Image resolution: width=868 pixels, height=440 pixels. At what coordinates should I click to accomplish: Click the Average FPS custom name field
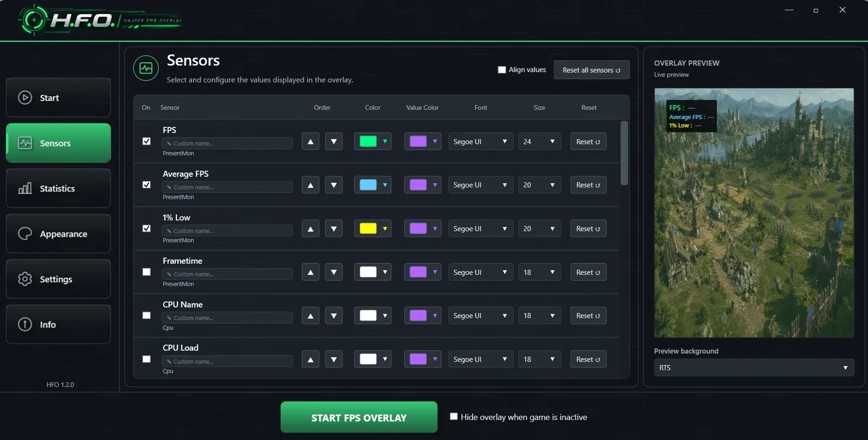(227, 187)
